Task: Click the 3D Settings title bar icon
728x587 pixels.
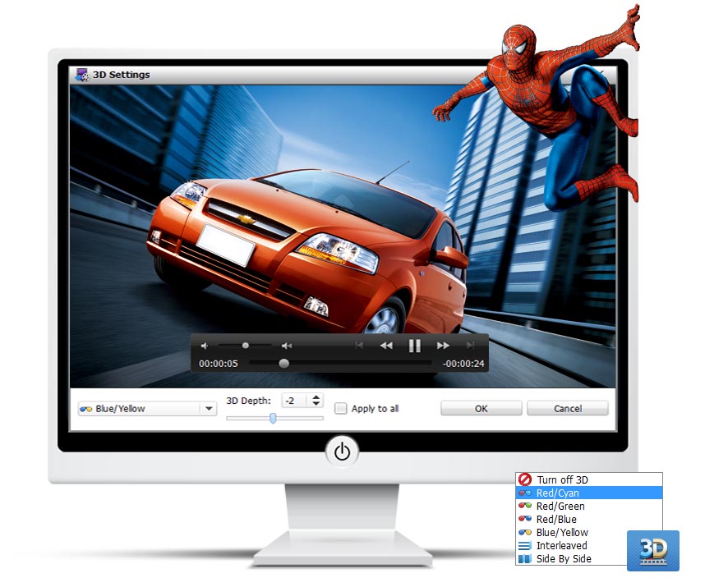Action: pyautogui.click(x=82, y=75)
